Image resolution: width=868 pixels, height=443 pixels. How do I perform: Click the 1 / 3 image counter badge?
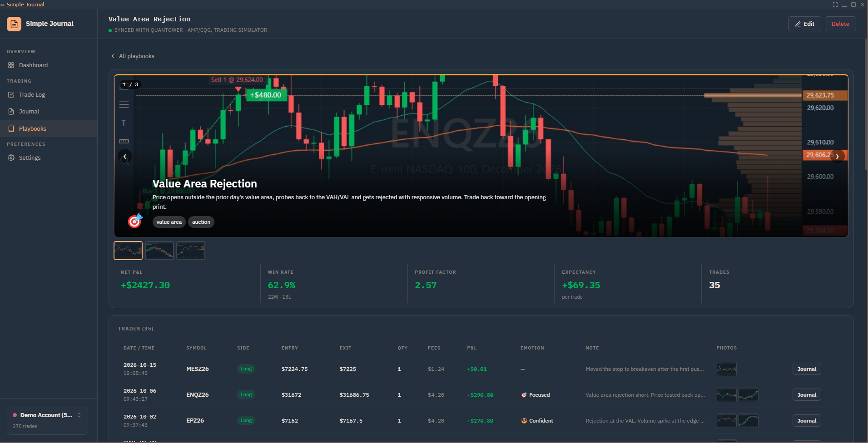[130, 84]
